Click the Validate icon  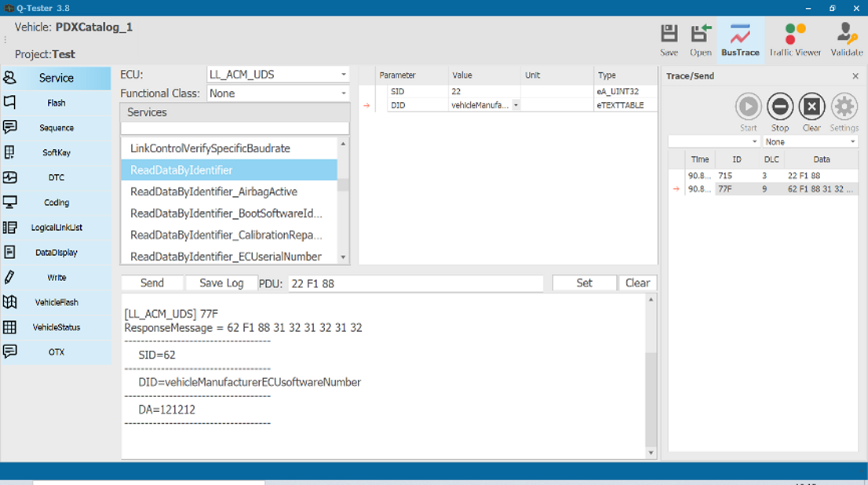tap(846, 39)
